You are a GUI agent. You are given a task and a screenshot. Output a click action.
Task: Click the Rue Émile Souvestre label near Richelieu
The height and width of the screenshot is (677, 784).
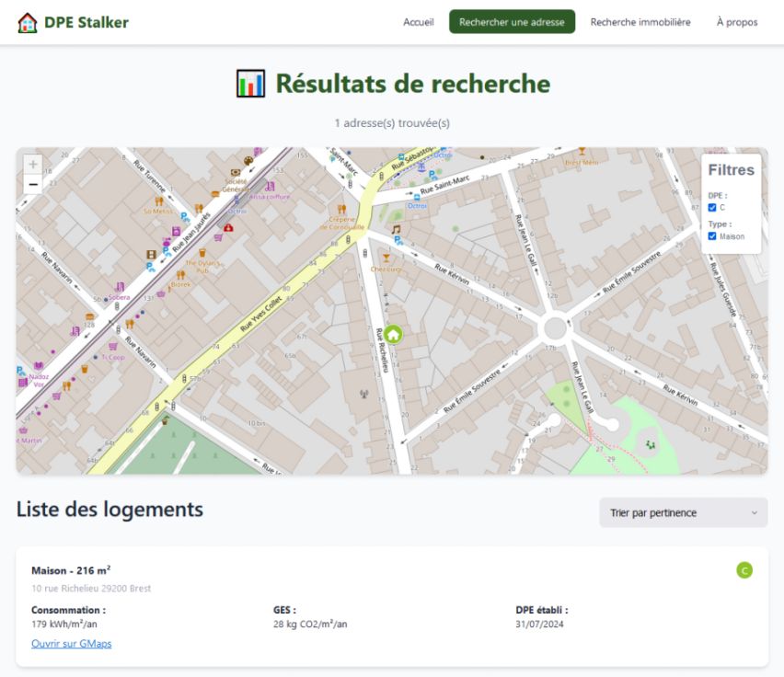click(471, 391)
